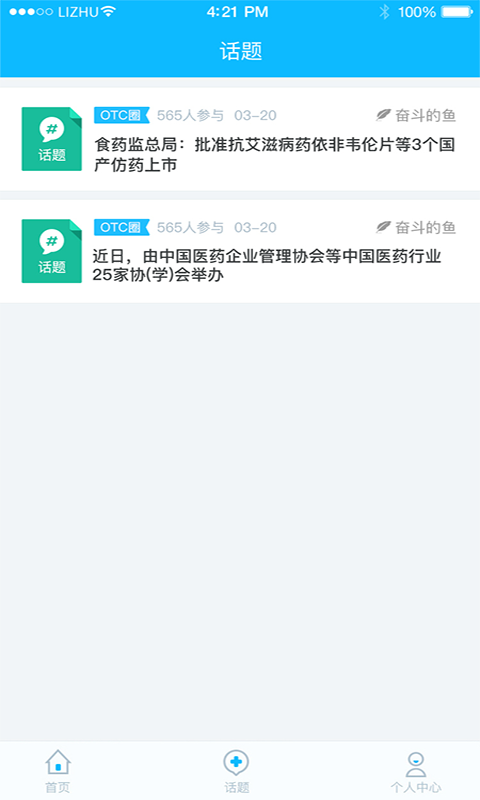Select the OTC圈 tag on first post

tap(121, 115)
